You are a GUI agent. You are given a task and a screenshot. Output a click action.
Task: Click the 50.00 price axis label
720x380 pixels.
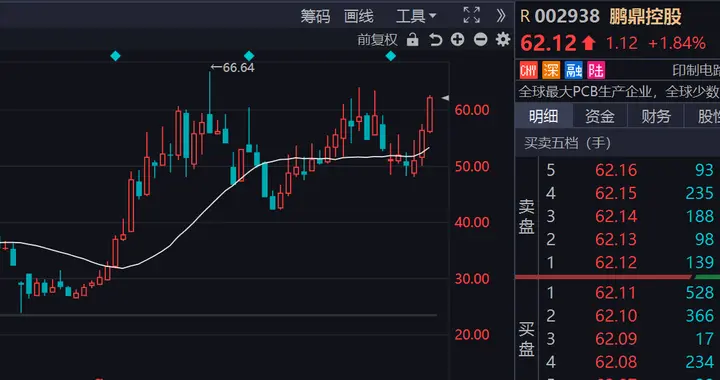(472, 167)
